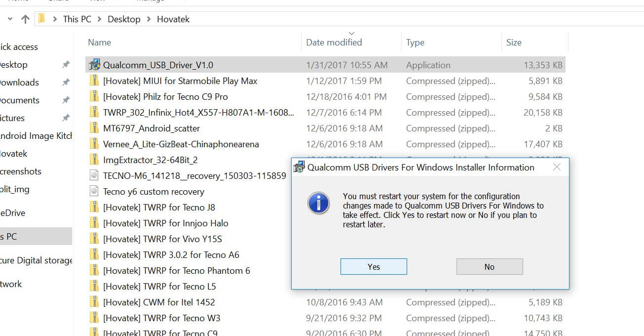The height and width of the screenshot is (336, 644).
Task: Click pin icon next to Documents
Action: pos(66,100)
